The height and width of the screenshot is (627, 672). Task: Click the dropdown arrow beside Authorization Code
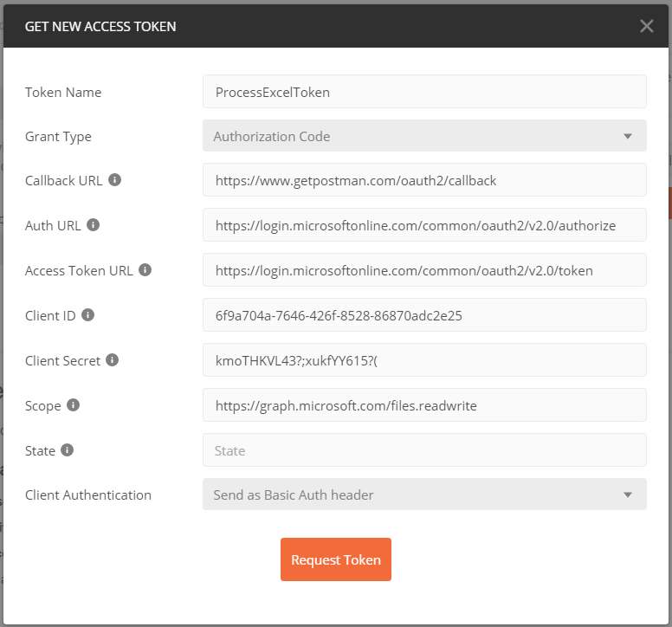click(x=628, y=137)
